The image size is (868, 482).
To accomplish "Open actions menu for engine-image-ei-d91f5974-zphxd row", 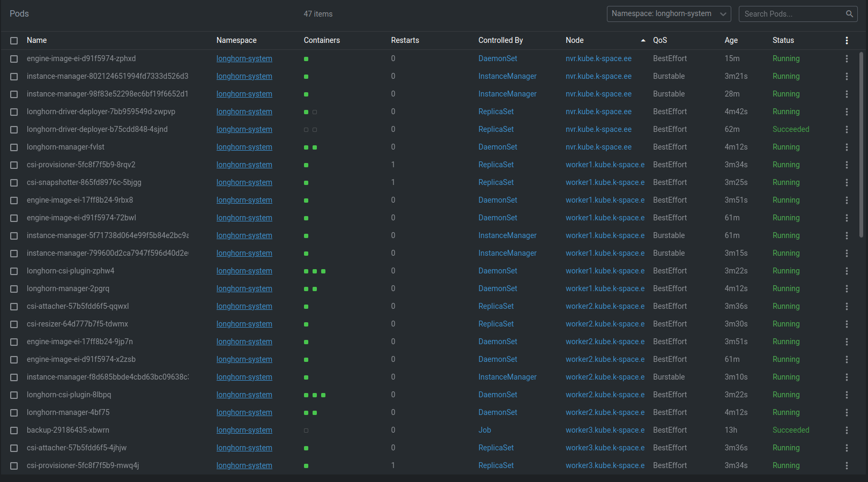I will (x=847, y=59).
